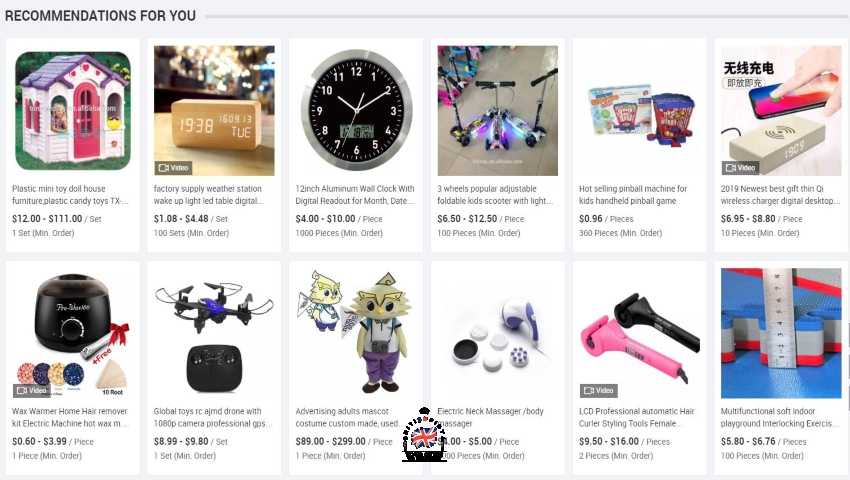Viewport: 850px width, 480px height.
Task: Click Video badge on Qi wireless charger image
Action: tap(740, 168)
